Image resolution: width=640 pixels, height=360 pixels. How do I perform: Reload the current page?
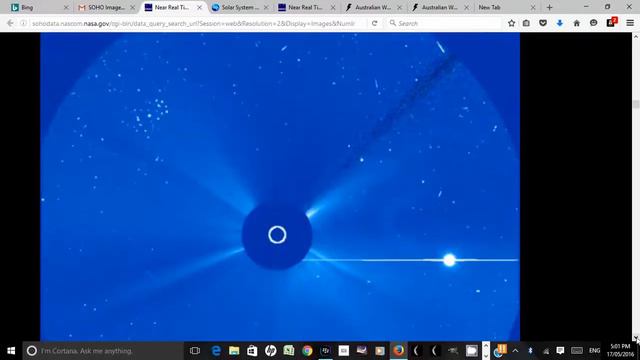(x=374, y=23)
